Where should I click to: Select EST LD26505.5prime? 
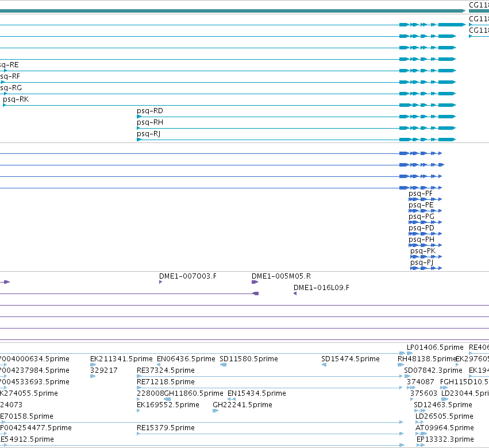point(444,416)
